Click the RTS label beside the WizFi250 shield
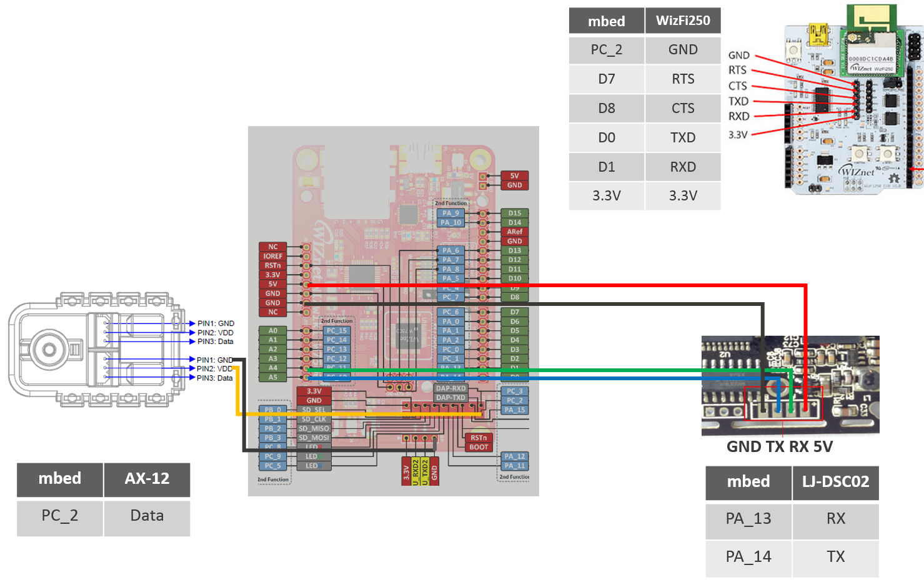The width and height of the screenshot is (924, 580). pos(737,70)
